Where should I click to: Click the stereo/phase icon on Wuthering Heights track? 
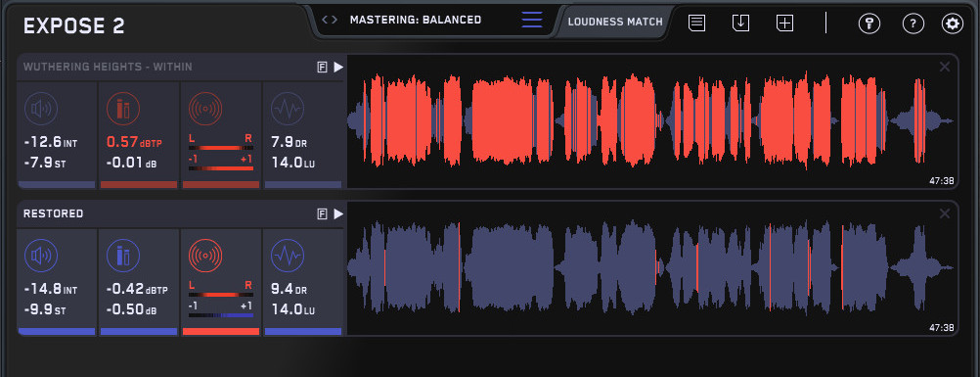205,109
